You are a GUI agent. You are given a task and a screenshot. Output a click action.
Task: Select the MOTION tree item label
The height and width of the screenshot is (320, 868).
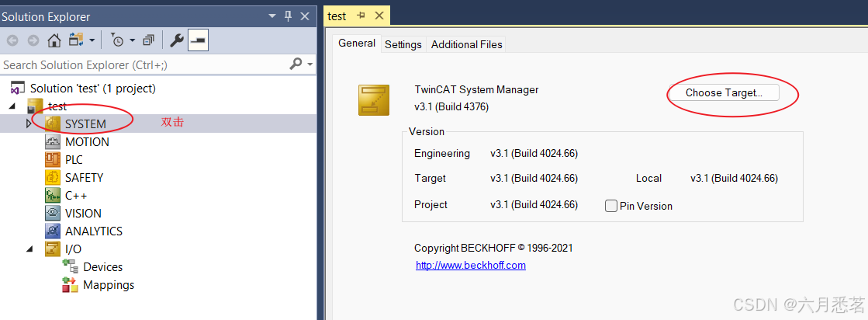(87, 141)
